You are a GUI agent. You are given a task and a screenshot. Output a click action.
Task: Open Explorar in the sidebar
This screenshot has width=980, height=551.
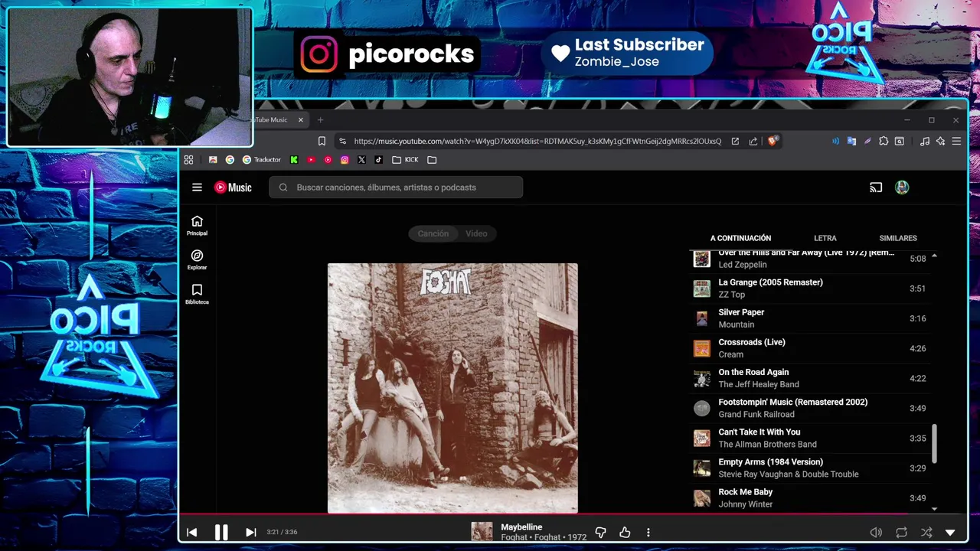(x=197, y=259)
